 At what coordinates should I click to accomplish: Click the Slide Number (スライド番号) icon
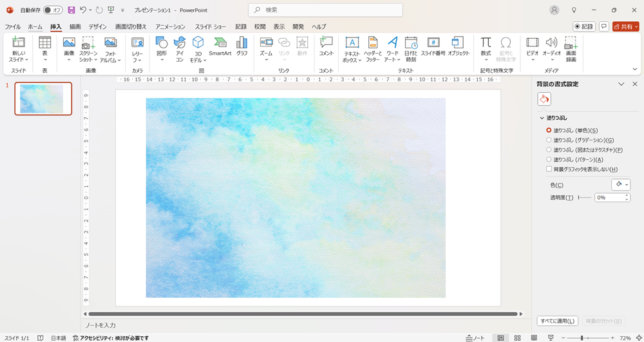tap(433, 43)
